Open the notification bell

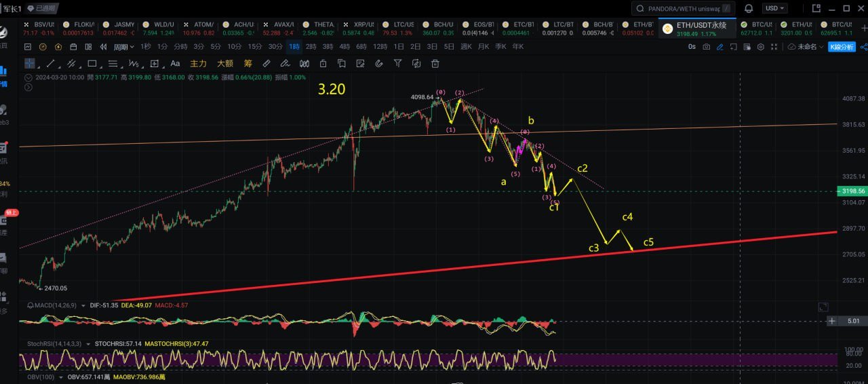pyautogui.click(x=749, y=9)
